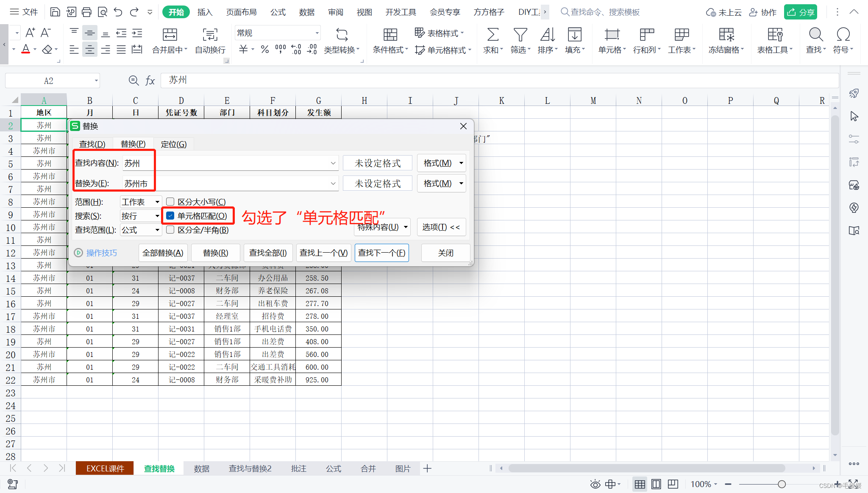Enable the 区分大小写 checkbox
Viewport: 868px width, 493px height.
click(170, 202)
